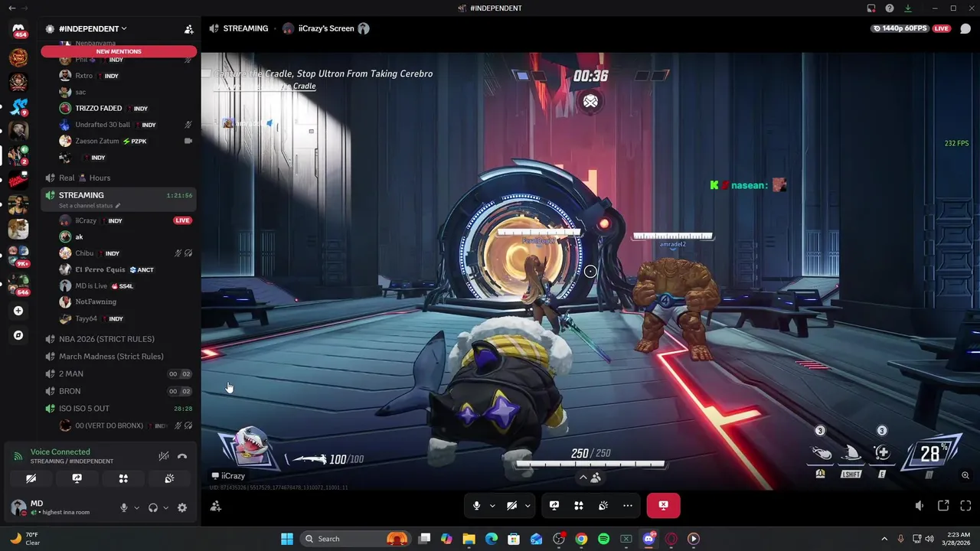Disconnect from voice call phone icon

[x=182, y=456]
